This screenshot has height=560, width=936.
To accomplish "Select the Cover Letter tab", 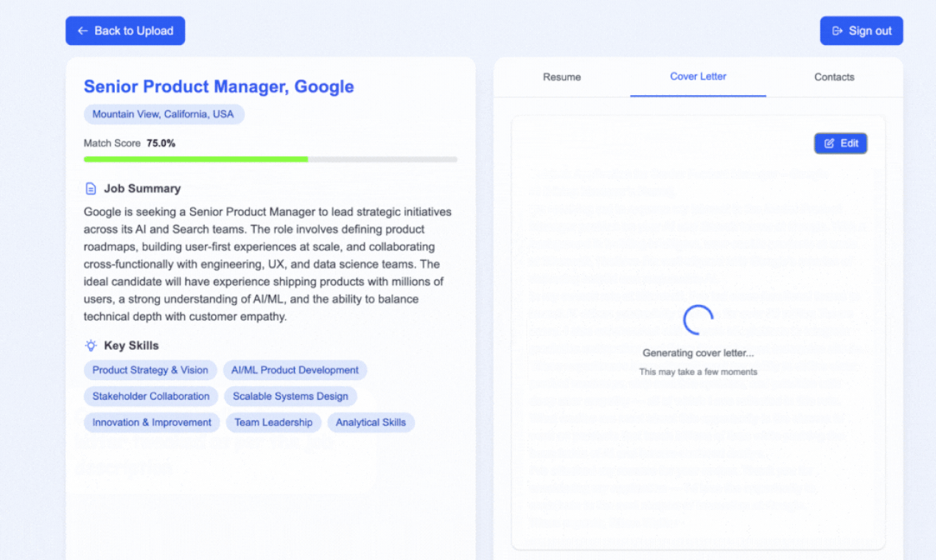I will coord(698,77).
